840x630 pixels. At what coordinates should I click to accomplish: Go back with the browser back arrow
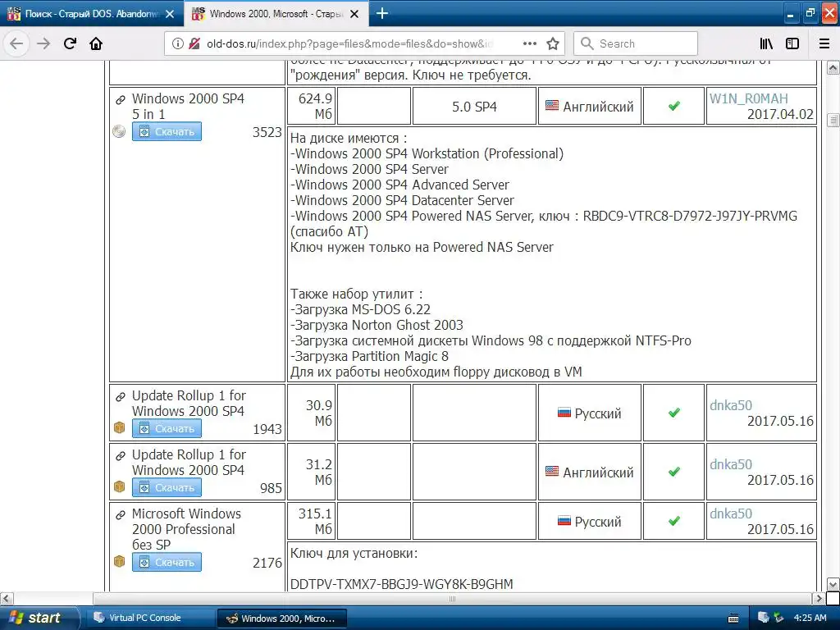pos(16,43)
